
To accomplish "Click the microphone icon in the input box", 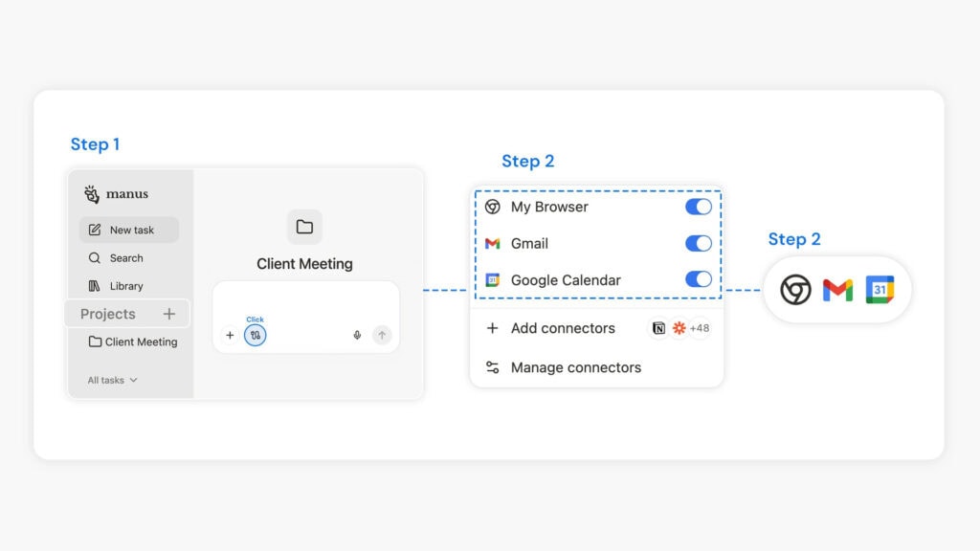I will point(355,334).
